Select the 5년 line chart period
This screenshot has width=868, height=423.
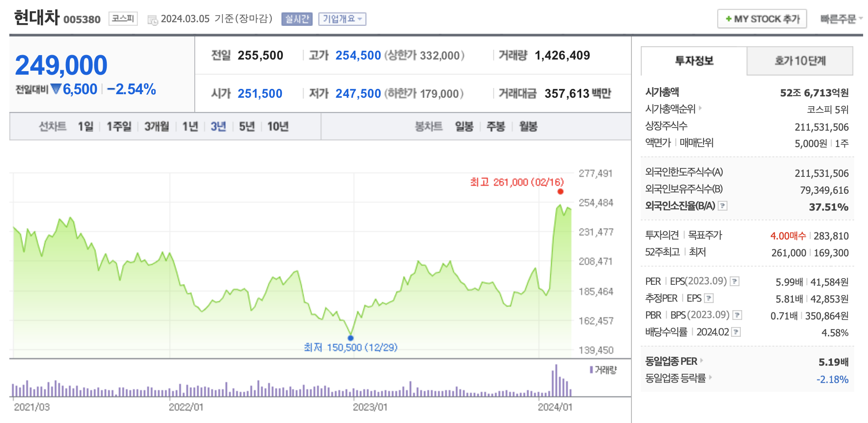pos(246,127)
